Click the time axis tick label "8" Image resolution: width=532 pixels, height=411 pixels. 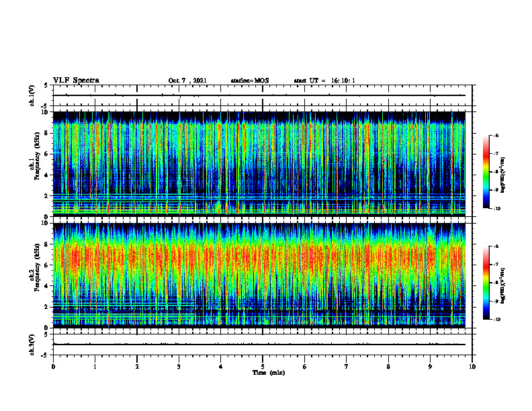(x=388, y=367)
